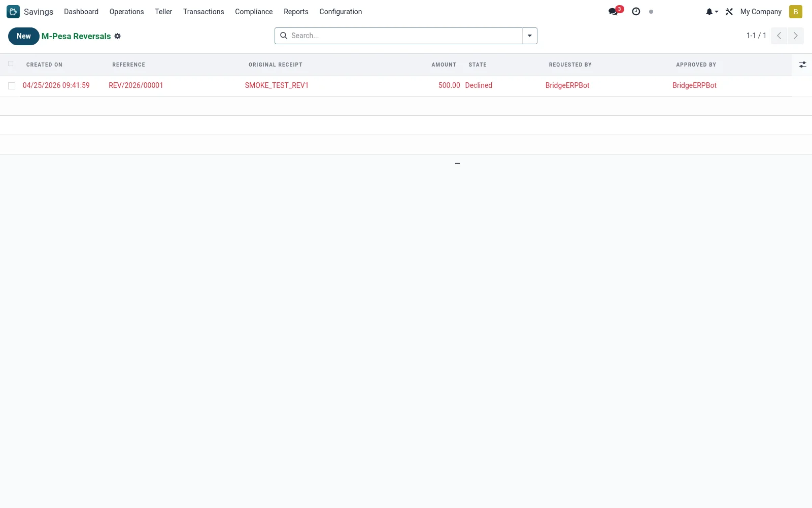812x508 pixels.
Task: Sort by Reference column header
Action: (128, 65)
